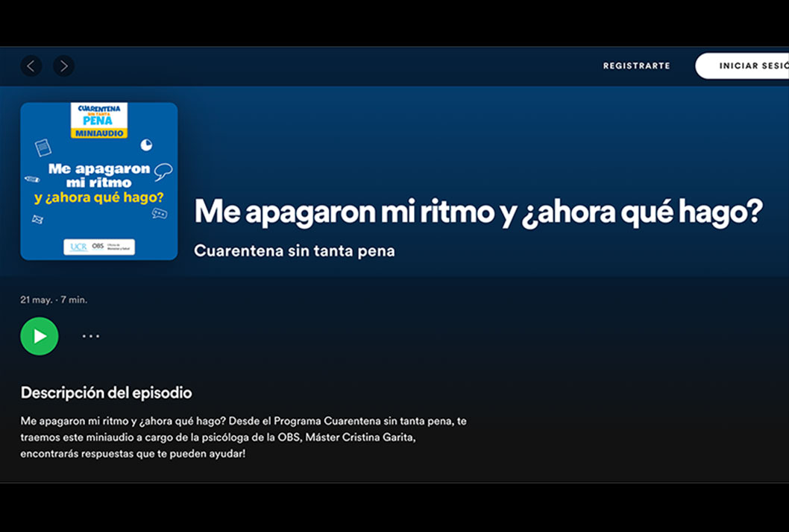Open the episode cover art thumbnail
This screenshot has width=789, height=532.
pos(99,182)
